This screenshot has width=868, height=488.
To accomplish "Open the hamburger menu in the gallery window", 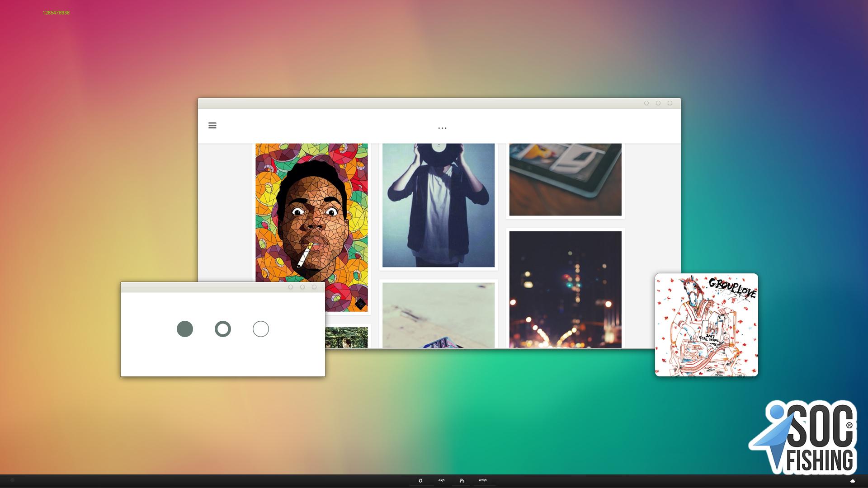I will [x=212, y=126].
